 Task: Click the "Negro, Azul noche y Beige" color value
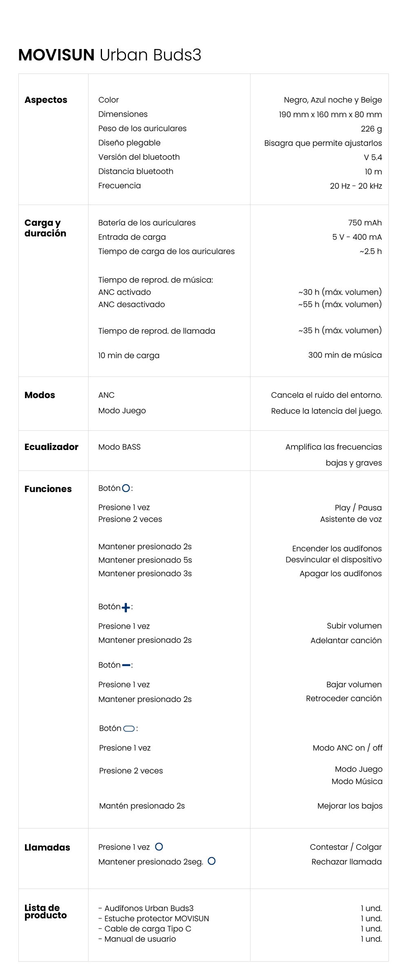[333, 100]
